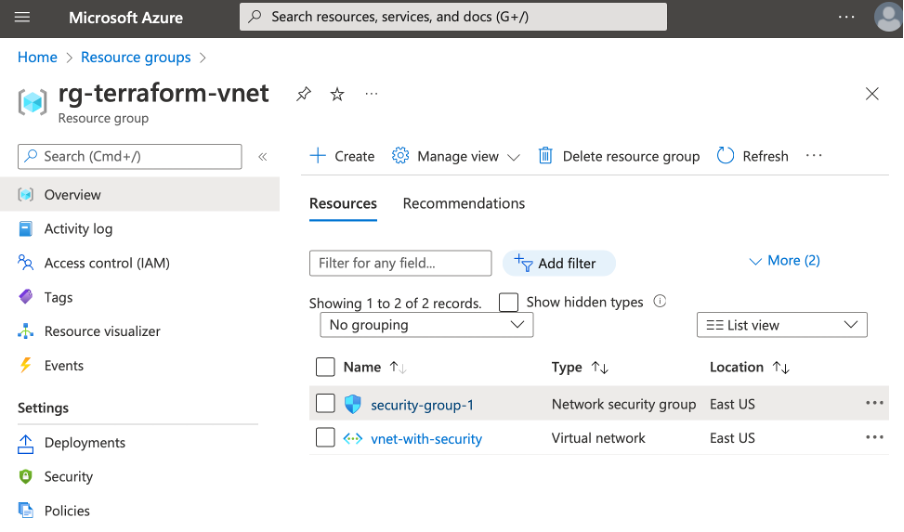Viewport: 904px width, 532px height.
Task: Open the Manage view gear menu
Action: pyautogui.click(x=455, y=156)
